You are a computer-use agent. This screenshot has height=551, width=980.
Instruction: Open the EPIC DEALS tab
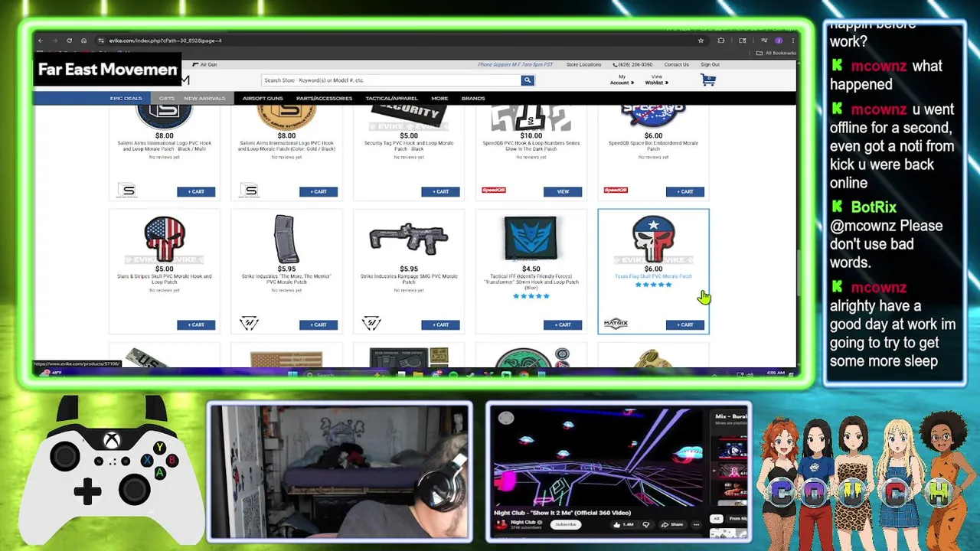coord(126,98)
